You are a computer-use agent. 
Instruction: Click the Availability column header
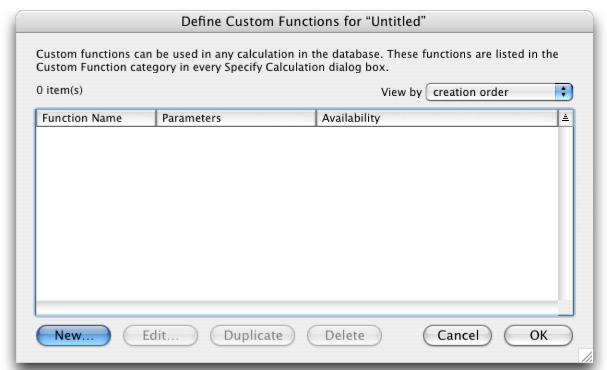[x=437, y=118]
